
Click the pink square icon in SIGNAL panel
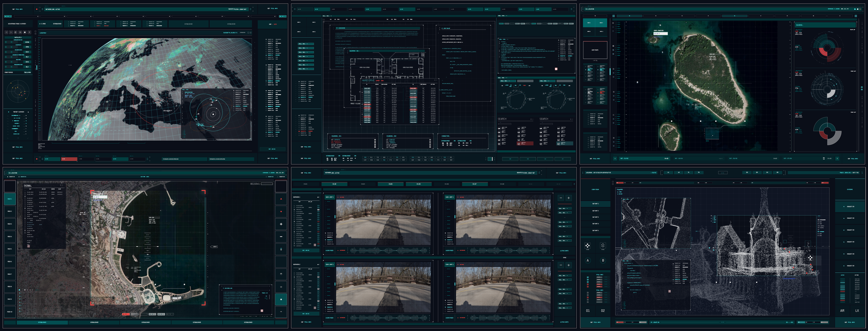[28, 246]
